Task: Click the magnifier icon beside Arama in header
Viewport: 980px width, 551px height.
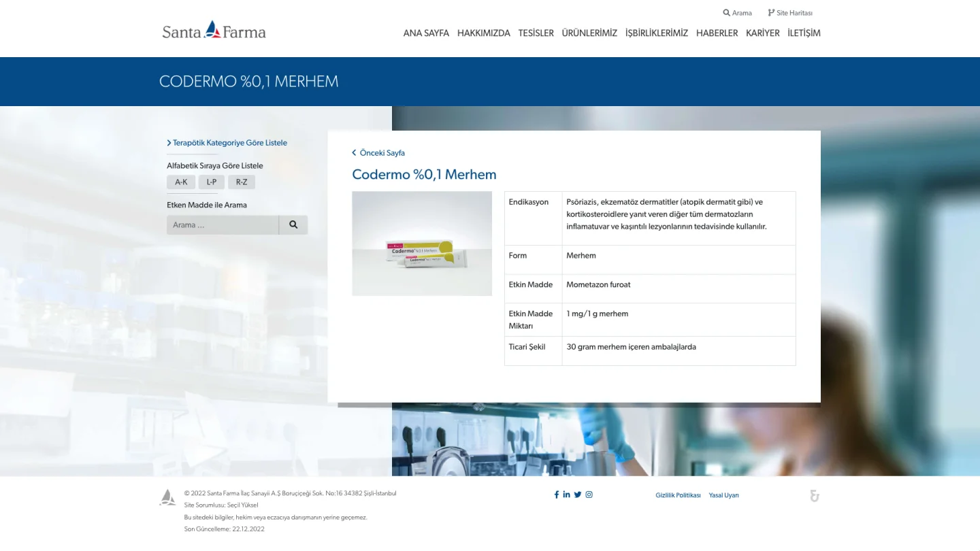Action: (x=726, y=13)
